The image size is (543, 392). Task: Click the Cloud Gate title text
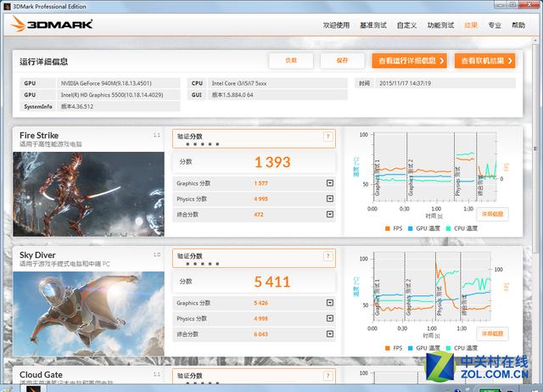coord(41,375)
